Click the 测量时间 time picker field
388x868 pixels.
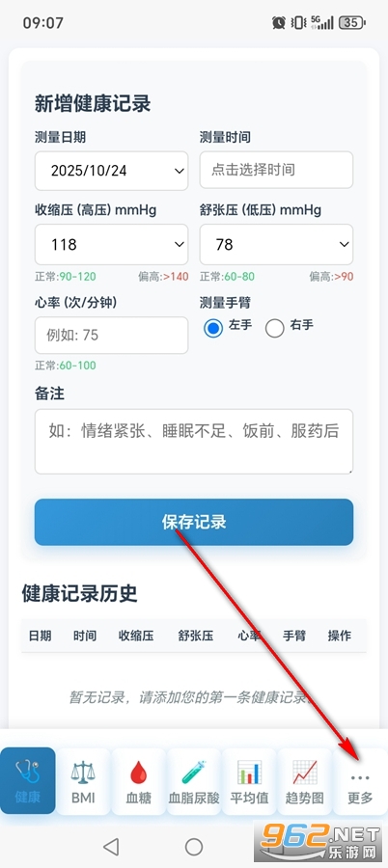coord(276,170)
